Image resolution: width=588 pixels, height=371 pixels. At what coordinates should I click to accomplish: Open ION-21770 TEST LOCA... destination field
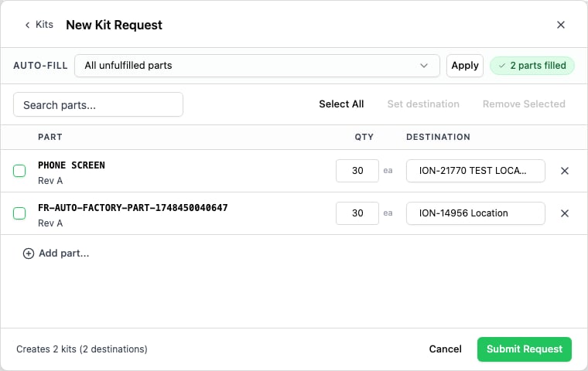click(x=476, y=171)
